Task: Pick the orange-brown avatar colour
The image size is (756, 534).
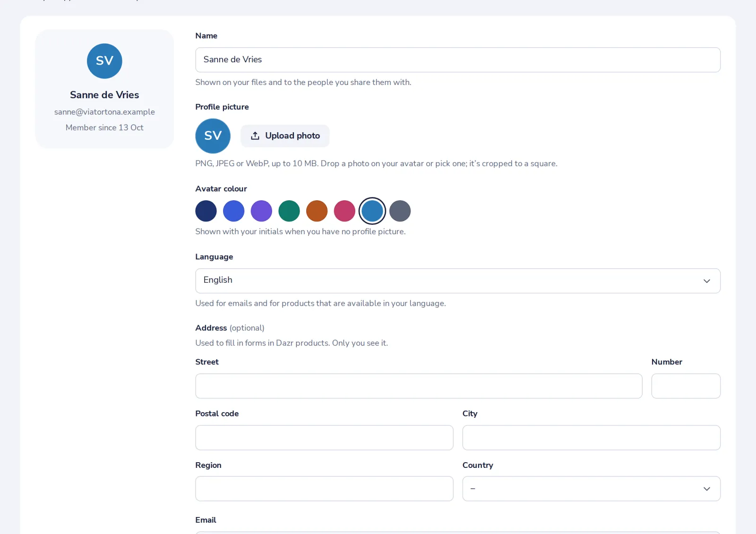Action: coord(317,211)
